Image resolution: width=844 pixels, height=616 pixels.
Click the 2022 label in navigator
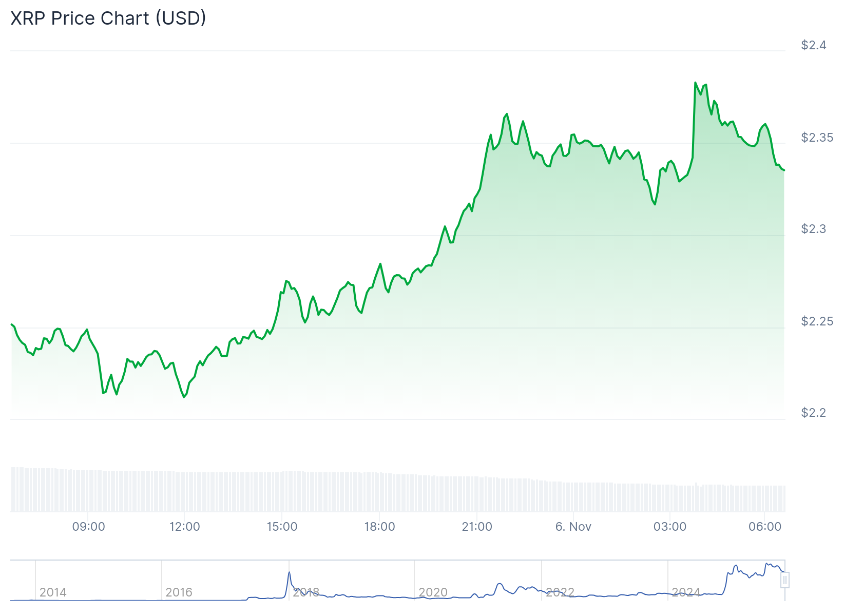[x=560, y=592]
